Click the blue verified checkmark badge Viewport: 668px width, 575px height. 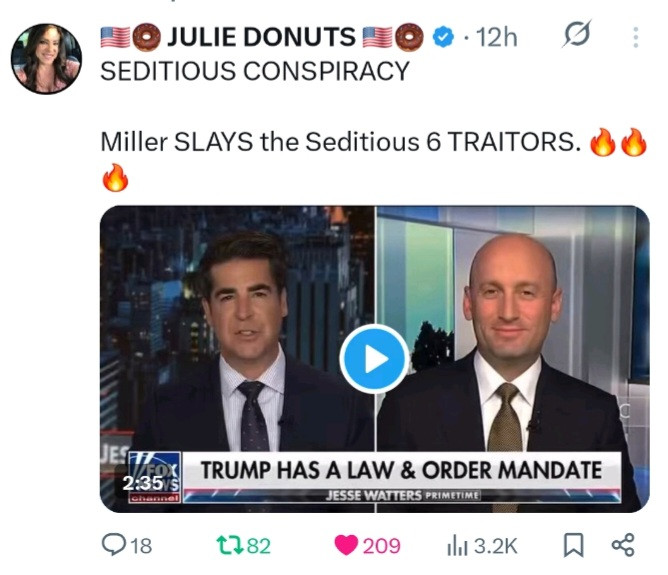[x=443, y=37]
